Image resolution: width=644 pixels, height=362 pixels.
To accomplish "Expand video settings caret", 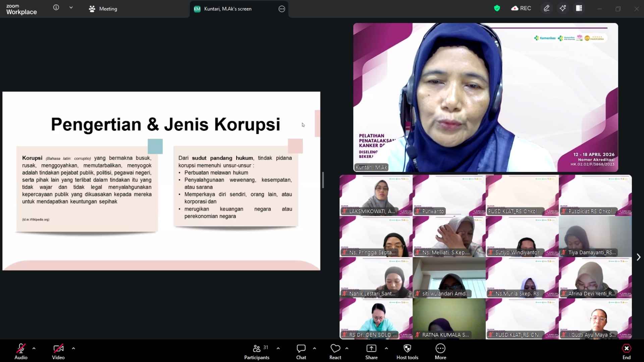I will 73,349.
